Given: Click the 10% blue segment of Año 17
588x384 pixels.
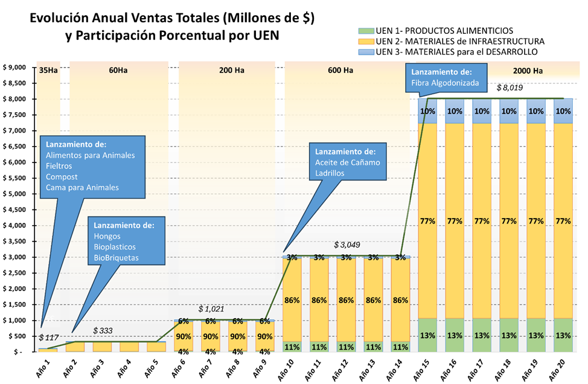Looking at the screenshot, I should 482,111.
